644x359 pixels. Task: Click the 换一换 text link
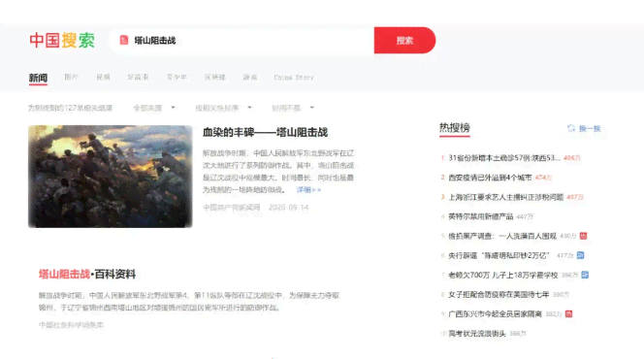(590, 129)
